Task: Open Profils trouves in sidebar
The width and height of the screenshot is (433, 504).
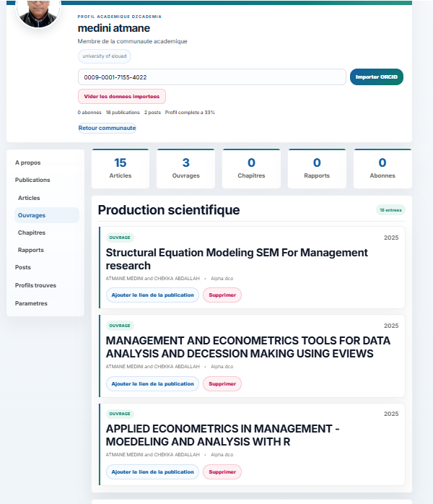Action: tap(35, 285)
